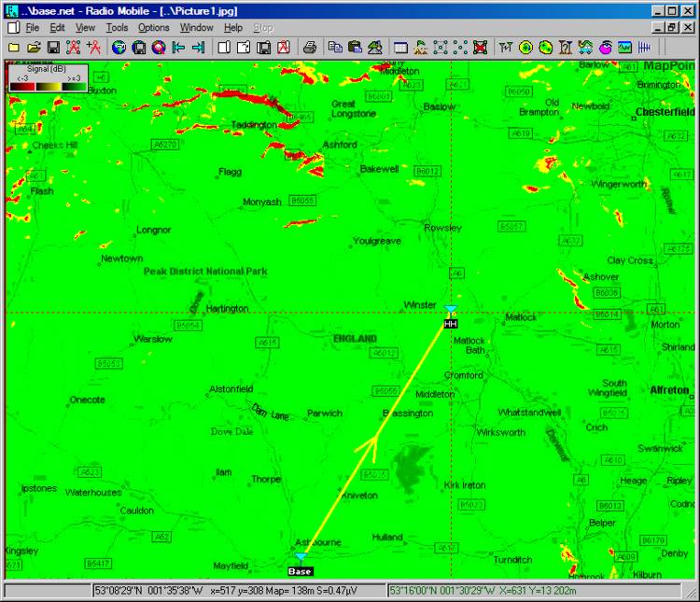Open Network properties red compass icon

pyautogui.click(x=73, y=48)
